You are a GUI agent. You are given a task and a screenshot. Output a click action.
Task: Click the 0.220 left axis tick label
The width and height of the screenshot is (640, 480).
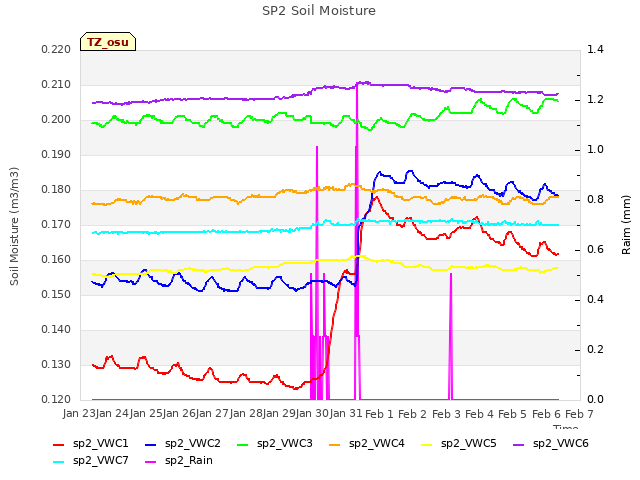point(56,50)
